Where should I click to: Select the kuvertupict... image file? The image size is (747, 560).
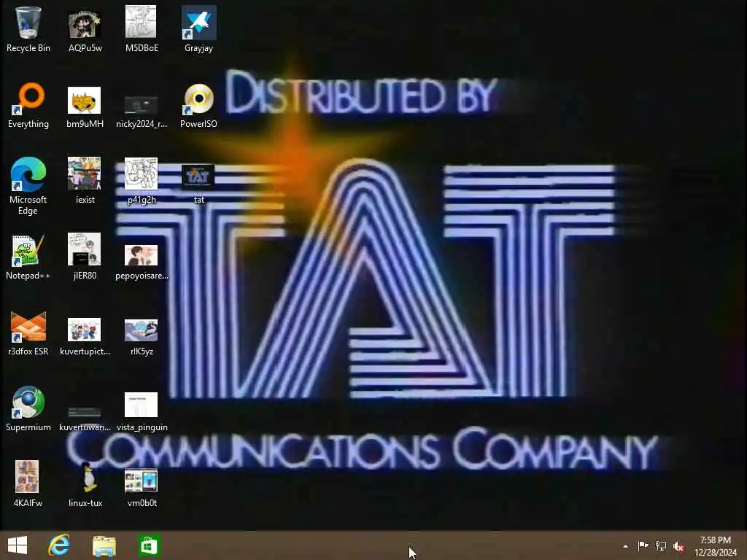click(x=85, y=337)
